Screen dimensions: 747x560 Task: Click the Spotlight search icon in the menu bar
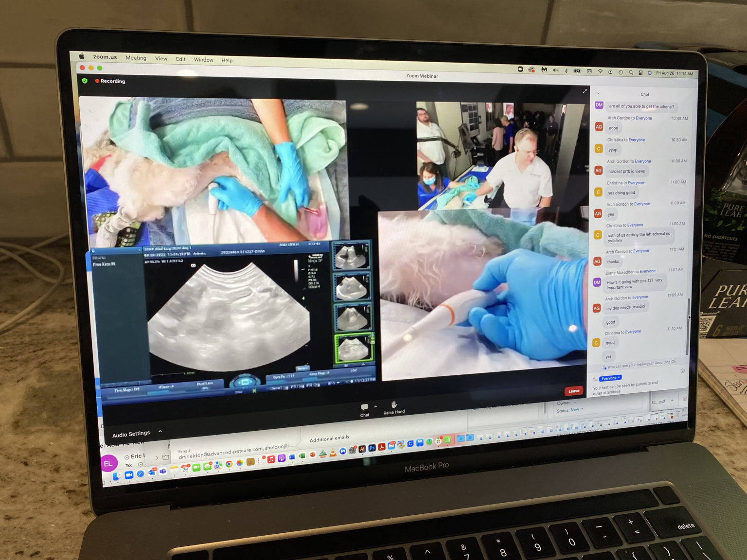[x=631, y=71]
